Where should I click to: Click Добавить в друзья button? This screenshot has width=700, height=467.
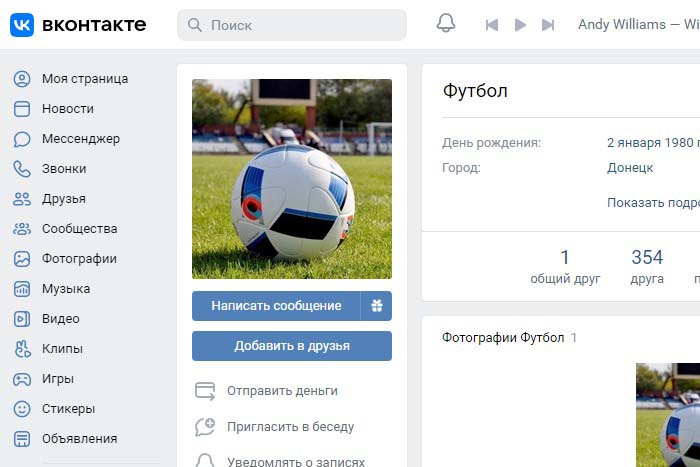click(x=292, y=346)
